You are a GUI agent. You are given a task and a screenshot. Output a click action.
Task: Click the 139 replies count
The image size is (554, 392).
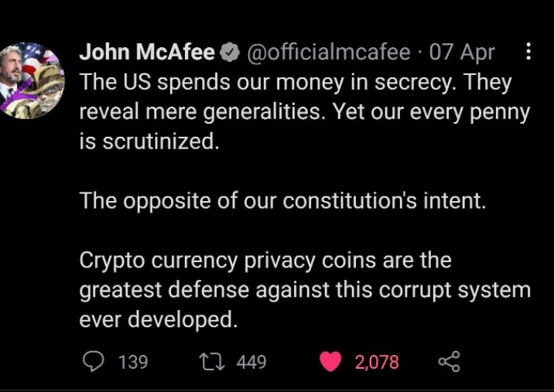coord(132,362)
